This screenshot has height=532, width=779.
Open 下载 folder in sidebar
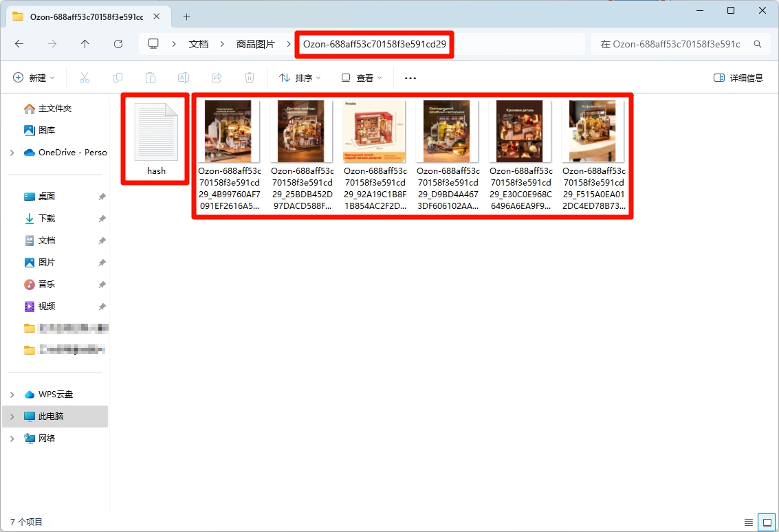pyautogui.click(x=46, y=219)
